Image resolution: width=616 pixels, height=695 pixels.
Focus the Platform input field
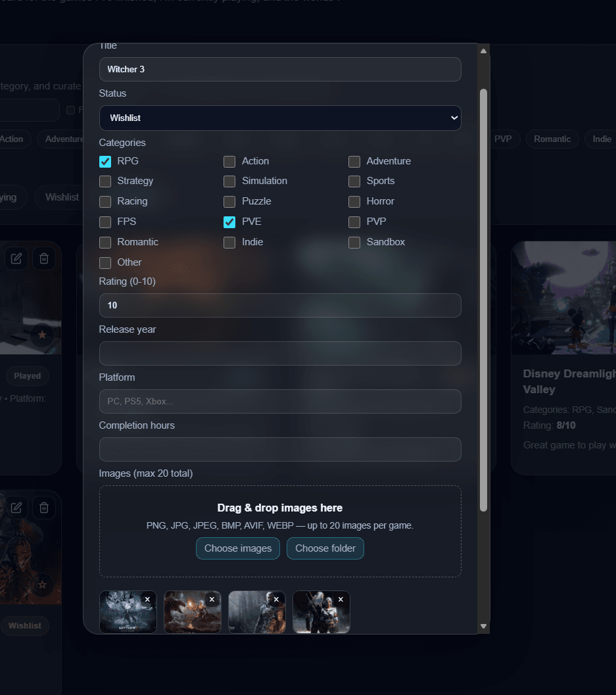click(x=280, y=401)
